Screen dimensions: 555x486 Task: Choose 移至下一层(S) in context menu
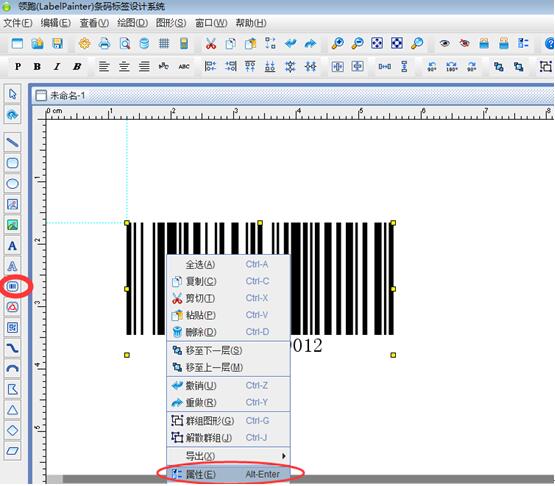pyautogui.click(x=228, y=350)
